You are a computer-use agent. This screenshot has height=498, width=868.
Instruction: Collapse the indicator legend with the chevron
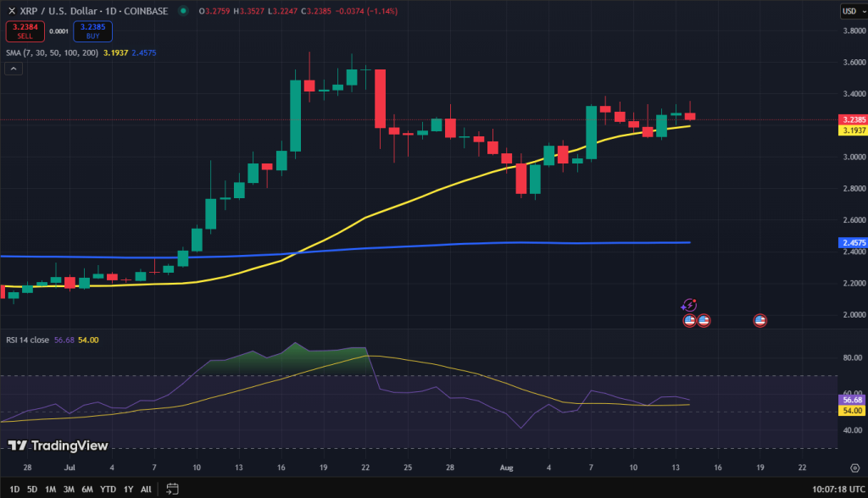(14, 69)
